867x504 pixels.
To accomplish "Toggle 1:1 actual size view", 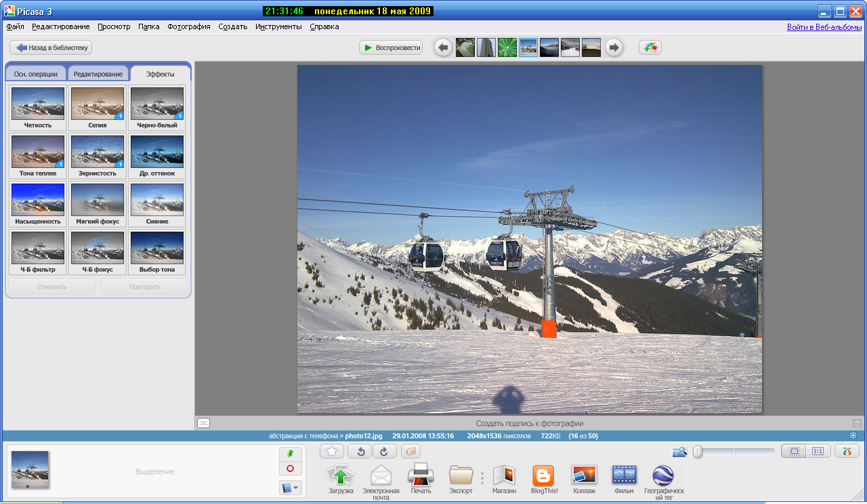I will pyautogui.click(x=818, y=451).
